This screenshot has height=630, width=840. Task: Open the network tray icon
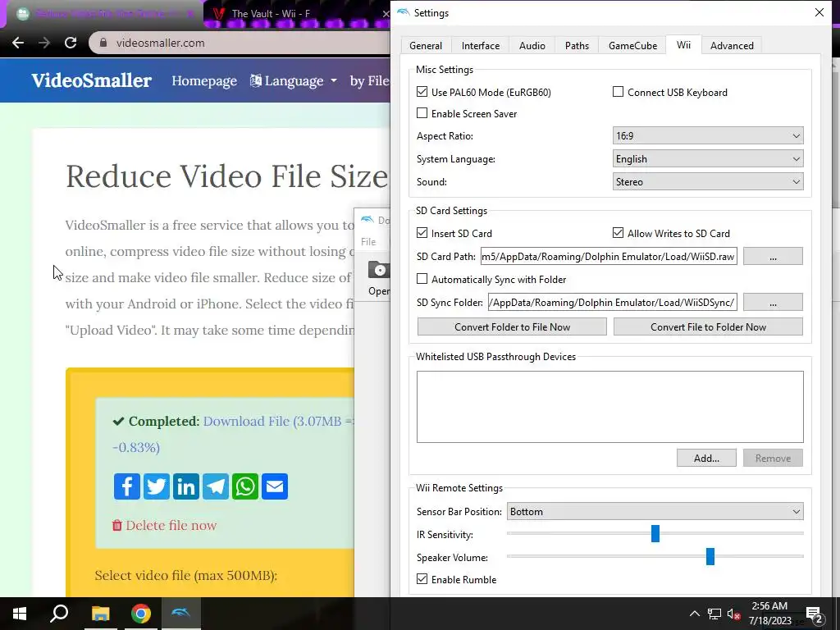[x=714, y=614]
